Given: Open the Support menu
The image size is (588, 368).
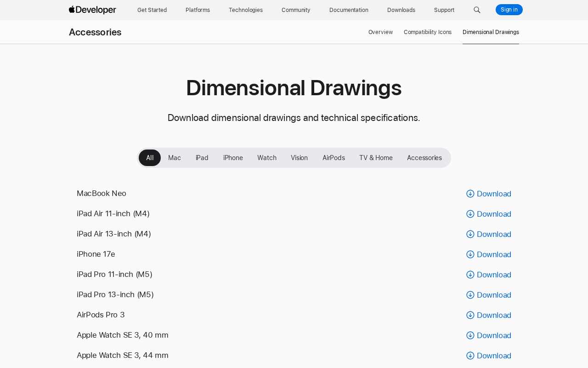Looking at the screenshot, I should tap(444, 10).
